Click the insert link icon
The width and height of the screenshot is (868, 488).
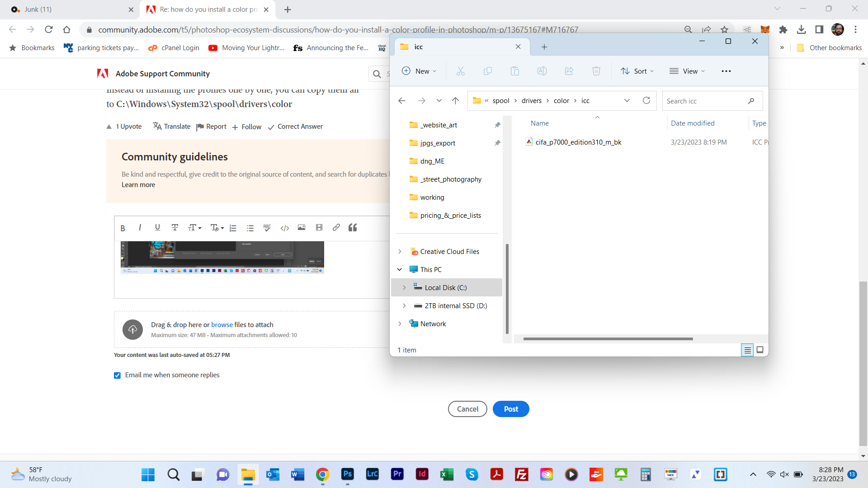pyautogui.click(x=335, y=228)
